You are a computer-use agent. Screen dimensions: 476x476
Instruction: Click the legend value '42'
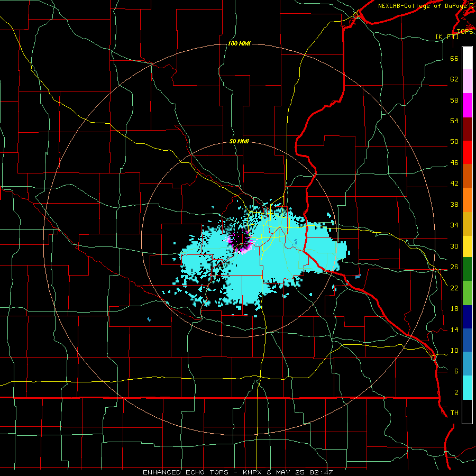tap(454, 183)
